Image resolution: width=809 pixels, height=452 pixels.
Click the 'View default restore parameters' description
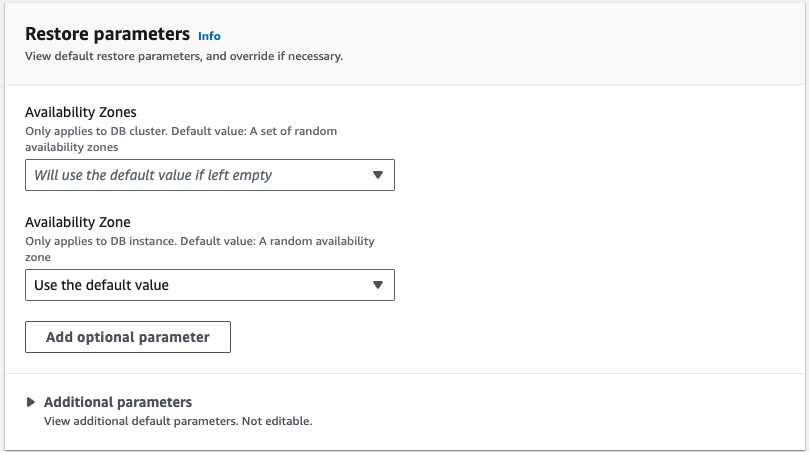(184, 56)
